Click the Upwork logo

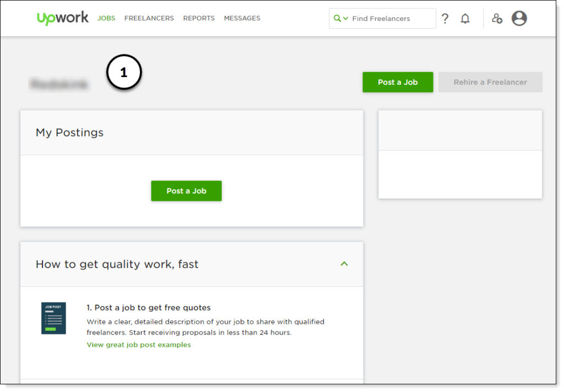(x=62, y=18)
